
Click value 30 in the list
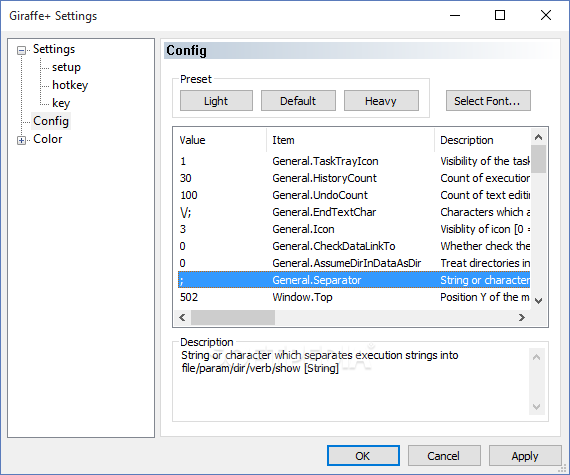[x=186, y=178]
